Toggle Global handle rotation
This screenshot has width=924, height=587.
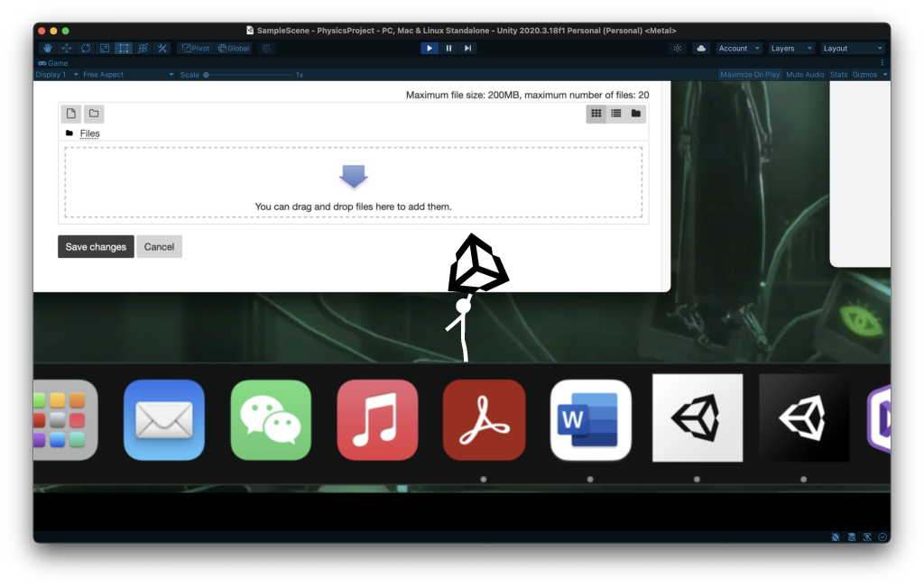click(x=234, y=49)
